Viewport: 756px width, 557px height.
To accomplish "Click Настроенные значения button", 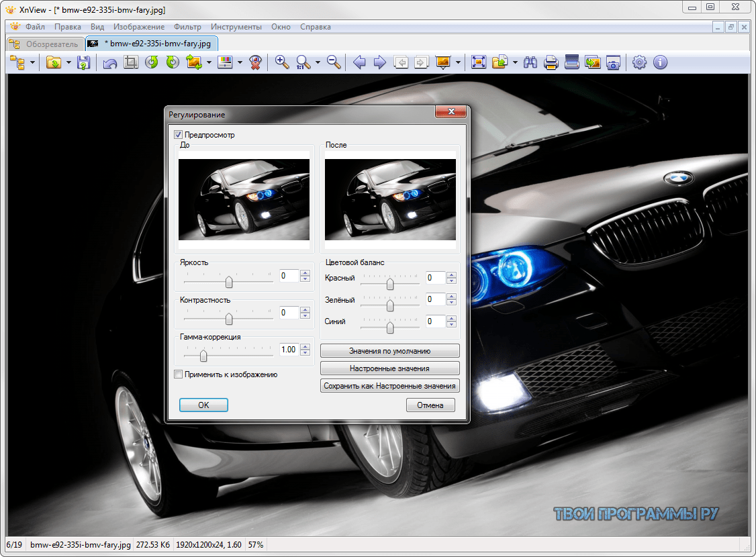I will click(x=389, y=368).
